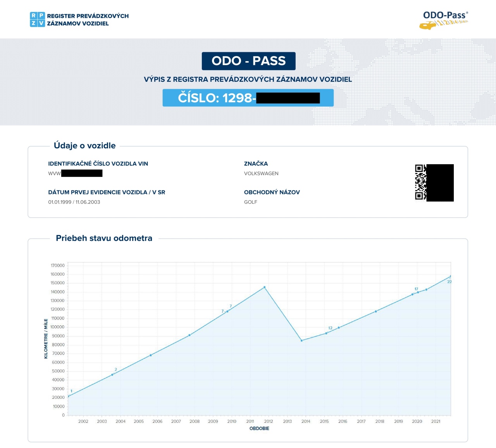Click the Údaje o vozidle section heading
This screenshot has height=448, width=496.
click(84, 146)
